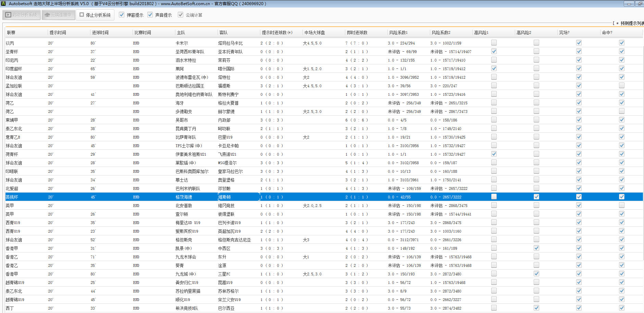The width and height of the screenshot is (644, 313).
Task: Uncheck 完场? for the 吴哥市 row
Action: point(579,120)
